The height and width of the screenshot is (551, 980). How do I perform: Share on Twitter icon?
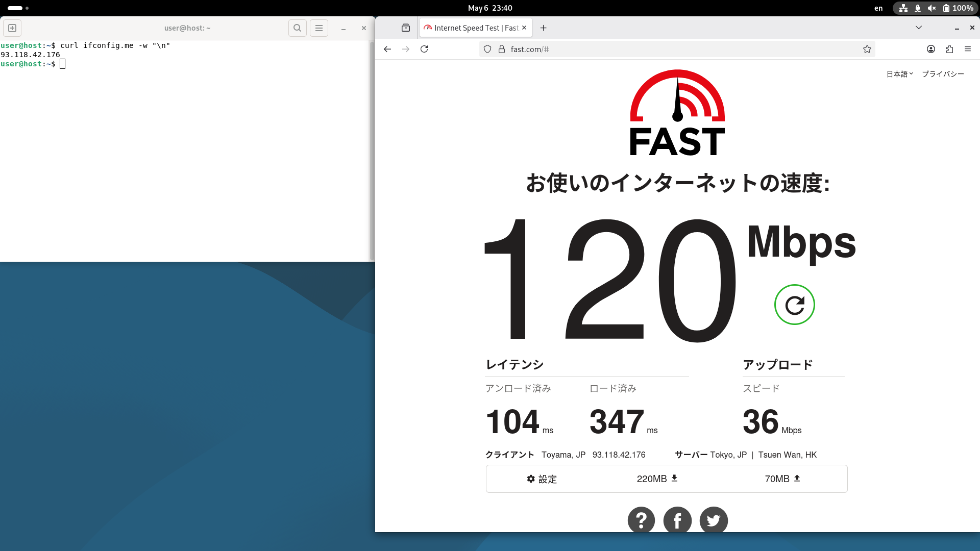(714, 520)
